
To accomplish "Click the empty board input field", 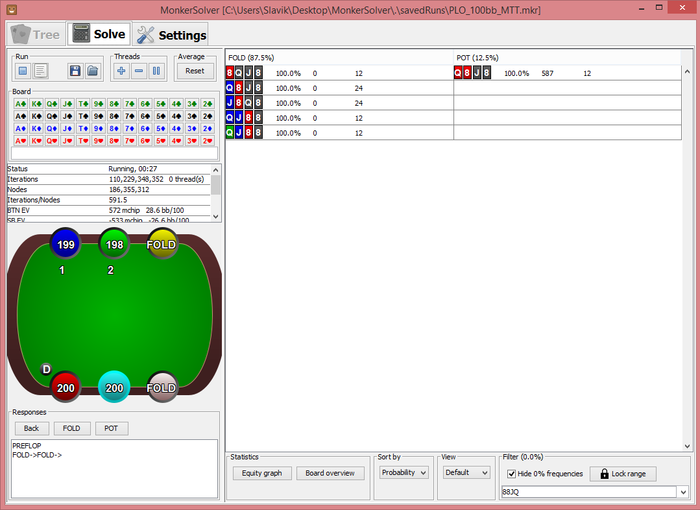I will tap(114, 153).
